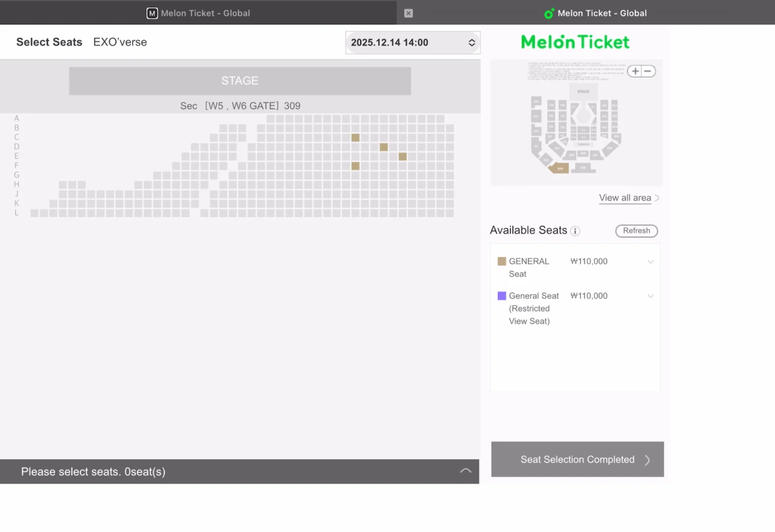The image size is (775, 532).
Task: Select the available seat in row F
Action: pyautogui.click(x=355, y=166)
